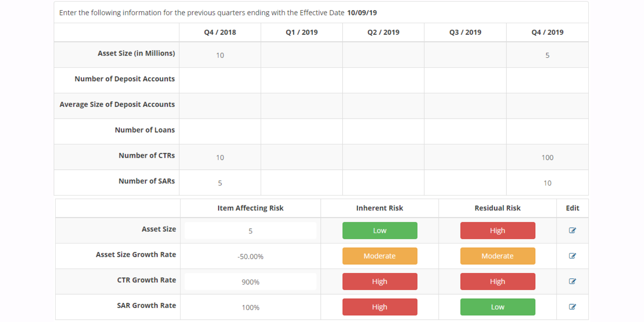Open edit icon for Asset Size row
This screenshot has height=322, width=644.
click(x=572, y=230)
